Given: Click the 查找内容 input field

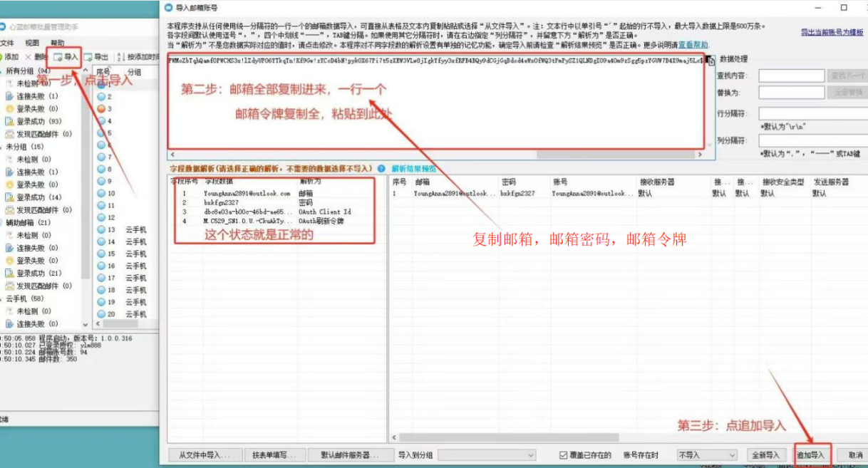Looking at the screenshot, I should point(791,76).
